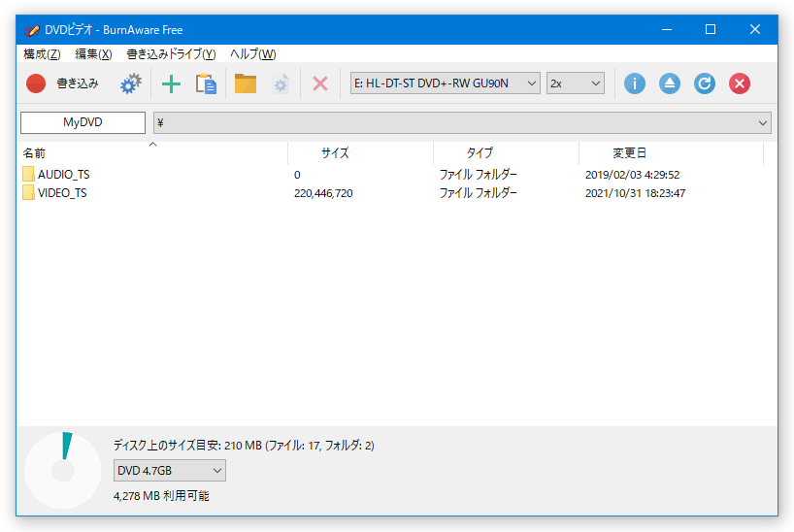
Task: Click the ディスク上のサイズ目安 status text
Action: coord(244,446)
